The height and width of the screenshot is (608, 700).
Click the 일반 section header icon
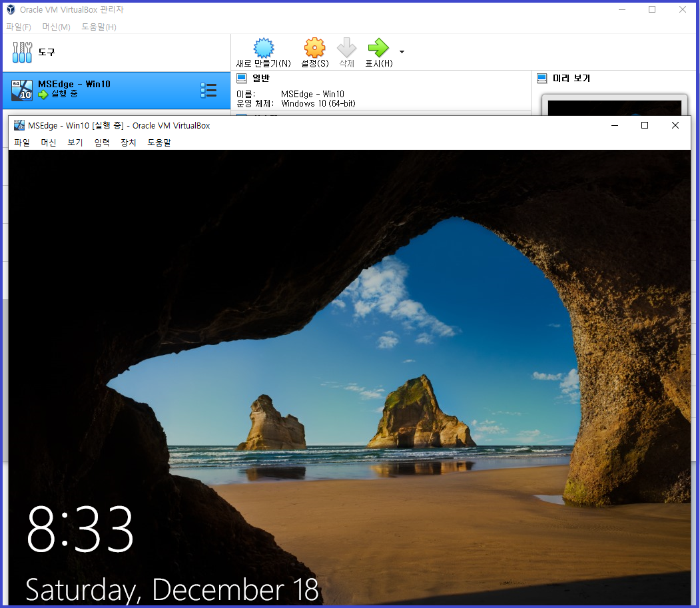242,78
